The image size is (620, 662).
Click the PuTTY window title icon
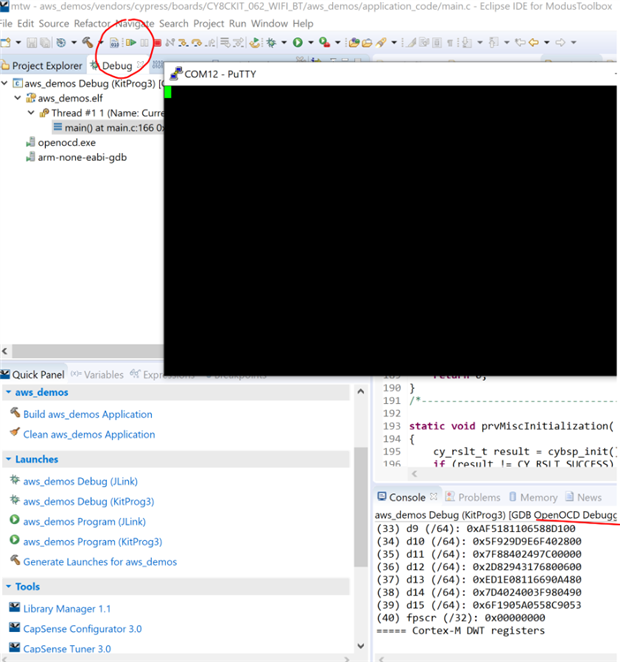175,74
